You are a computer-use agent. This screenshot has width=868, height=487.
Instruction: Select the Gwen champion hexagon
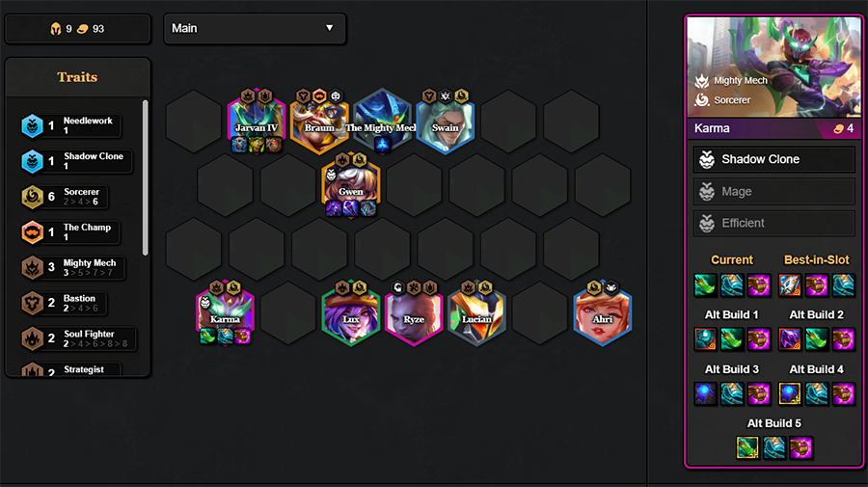tap(351, 185)
